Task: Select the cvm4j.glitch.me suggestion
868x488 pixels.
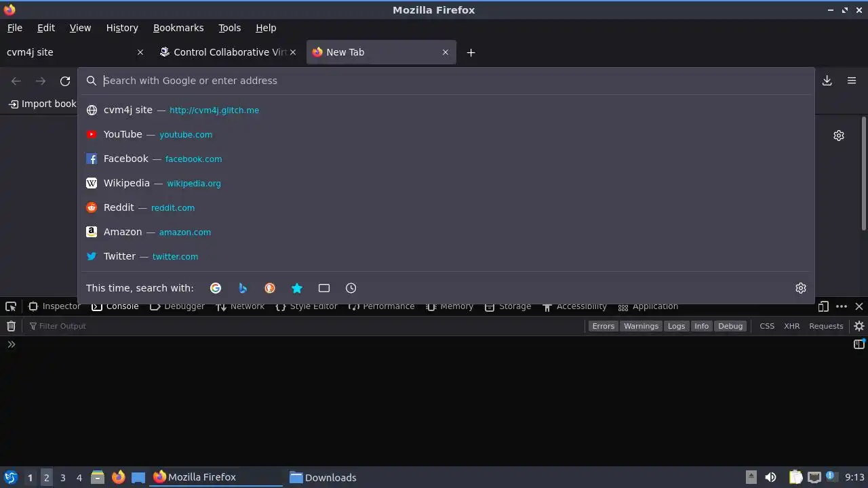Action: [446, 110]
